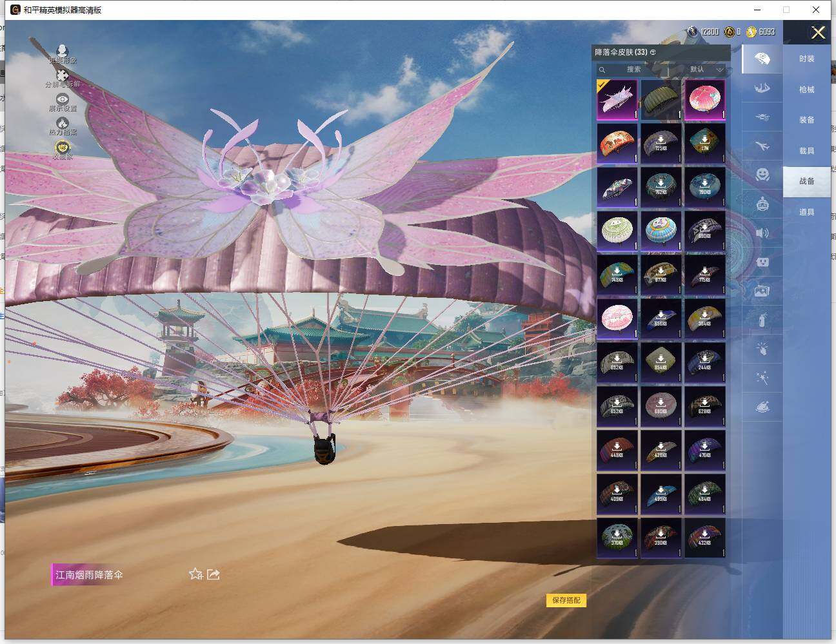The image size is (836, 644).
Task: Select the olive green default parachute thumbnail
Action: click(x=661, y=100)
